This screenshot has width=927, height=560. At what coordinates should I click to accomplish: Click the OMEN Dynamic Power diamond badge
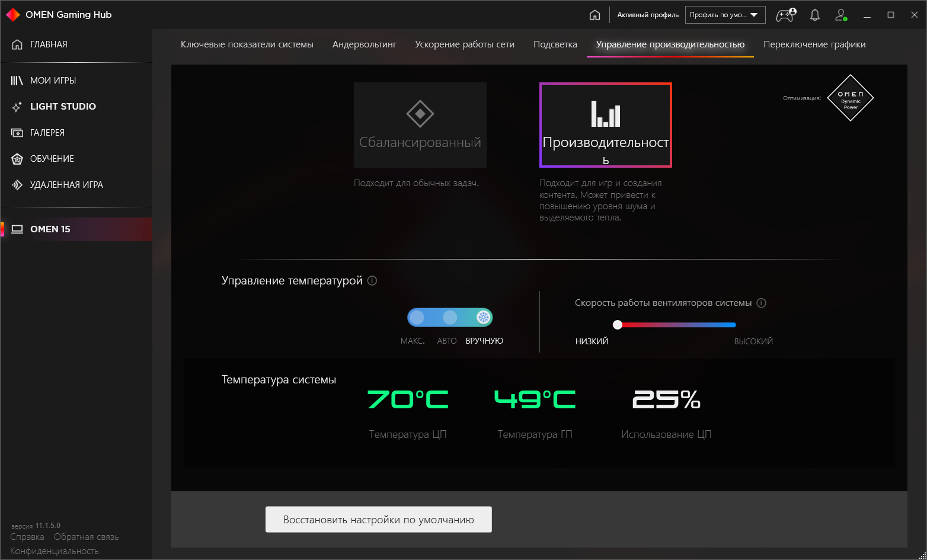pyautogui.click(x=851, y=98)
